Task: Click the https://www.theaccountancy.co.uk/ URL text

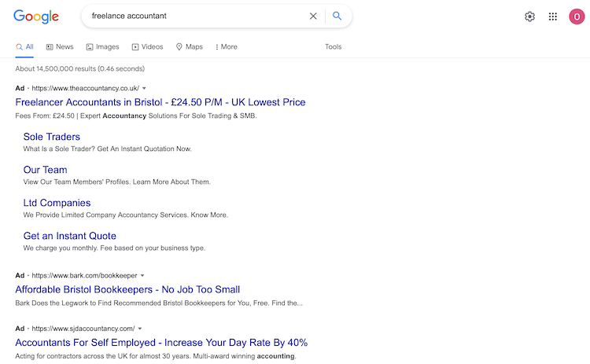Action: 86,88
